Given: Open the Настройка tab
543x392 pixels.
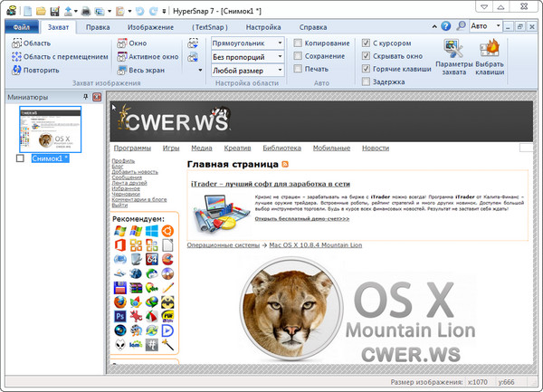Looking at the screenshot, I should (x=263, y=27).
